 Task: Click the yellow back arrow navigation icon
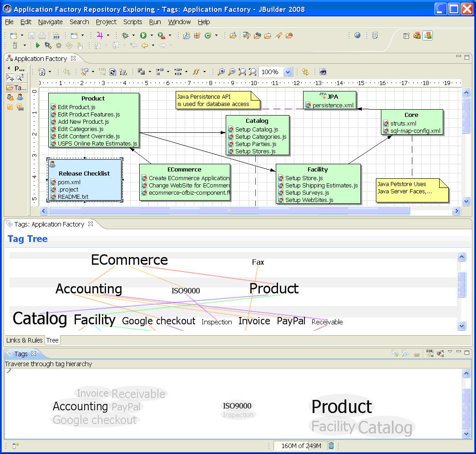pos(145,45)
